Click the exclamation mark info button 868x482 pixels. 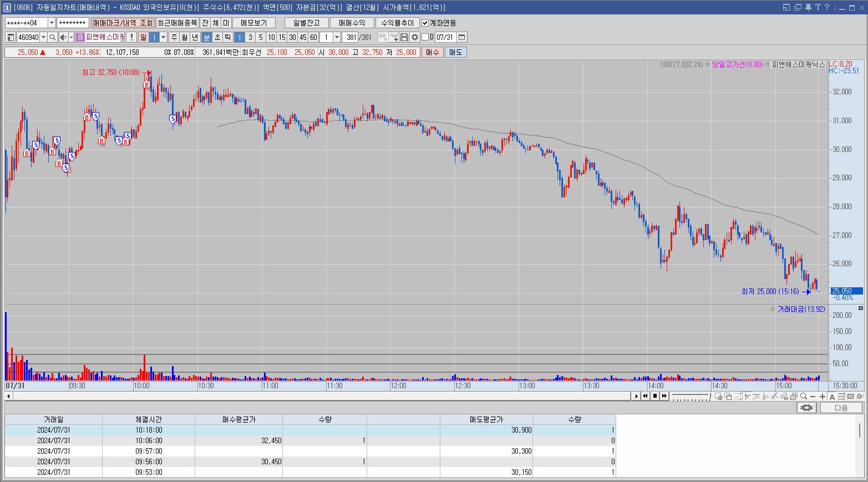[x=131, y=37]
